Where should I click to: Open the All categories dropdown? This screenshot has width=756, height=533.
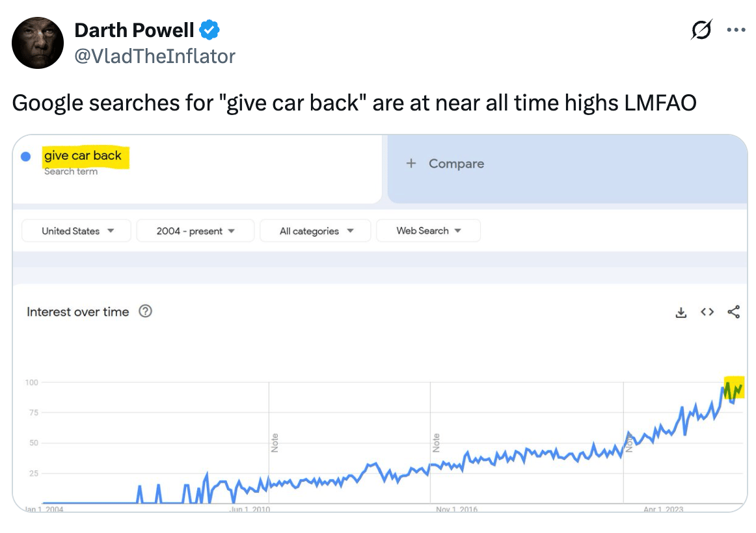click(316, 231)
